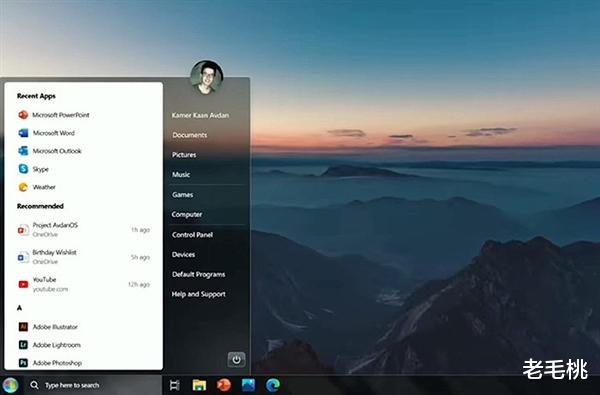Click the '1h ago' timestamp
Screen dimensions: 600x395
pyautogui.click(x=140, y=230)
